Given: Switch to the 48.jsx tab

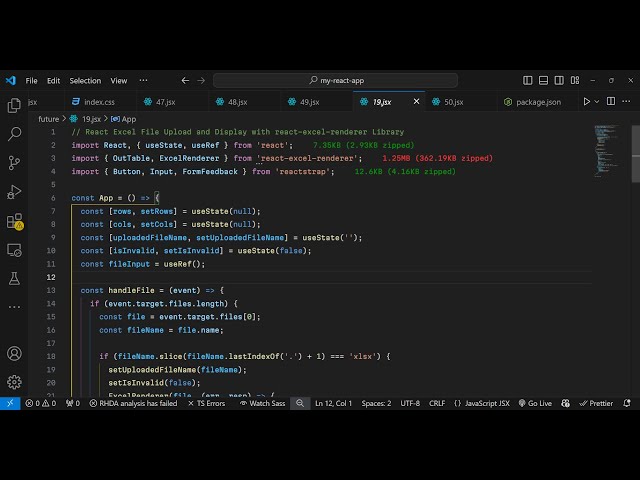Looking at the screenshot, I should (237, 101).
